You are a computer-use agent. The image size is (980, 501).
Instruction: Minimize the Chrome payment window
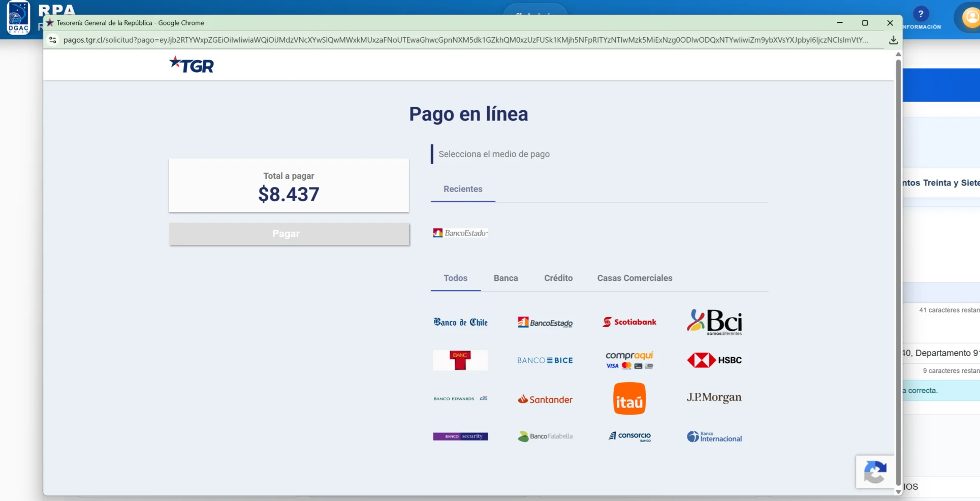[x=840, y=23]
